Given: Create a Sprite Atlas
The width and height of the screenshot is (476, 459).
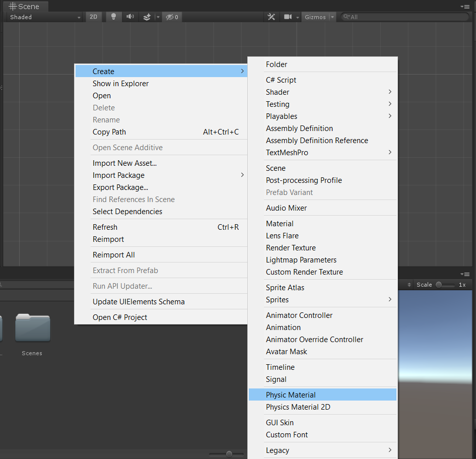Looking at the screenshot, I should [322, 288].
